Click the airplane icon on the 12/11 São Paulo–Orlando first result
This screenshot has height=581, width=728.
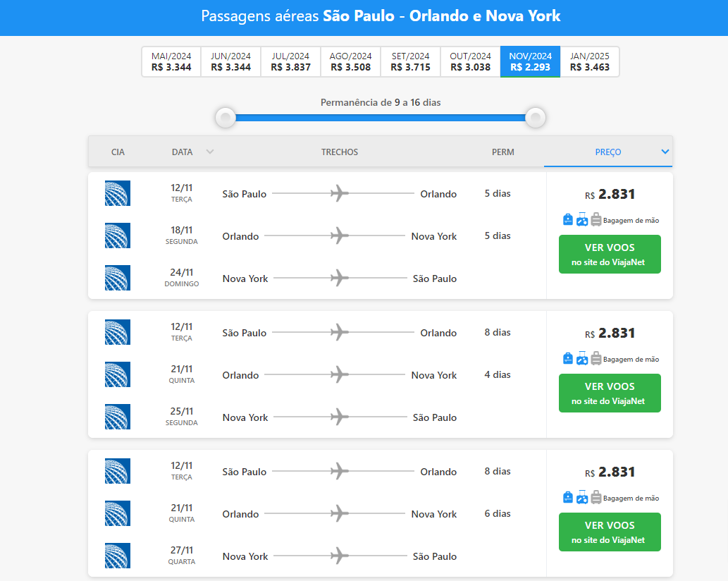[x=340, y=193]
